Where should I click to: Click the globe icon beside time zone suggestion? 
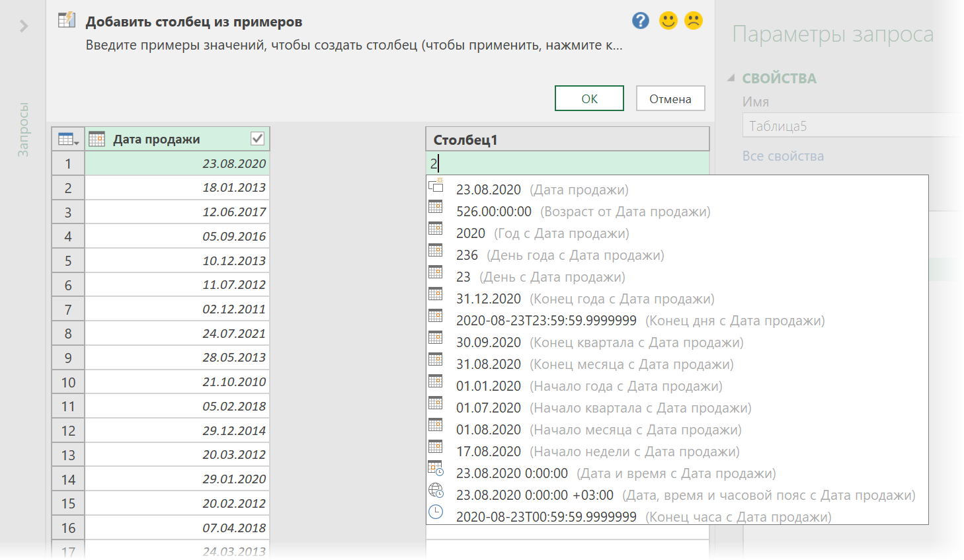click(436, 490)
